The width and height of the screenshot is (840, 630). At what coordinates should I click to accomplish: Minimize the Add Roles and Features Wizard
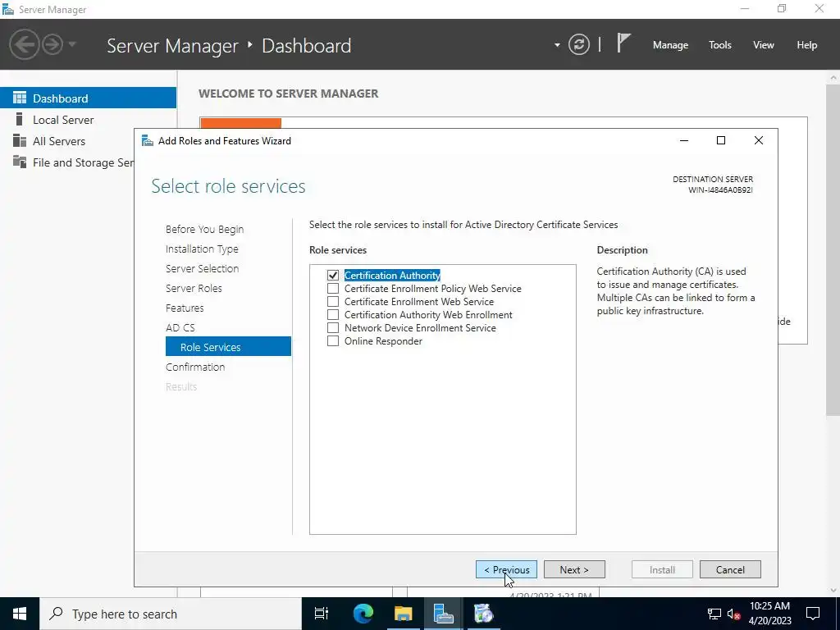[x=684, y=140]
